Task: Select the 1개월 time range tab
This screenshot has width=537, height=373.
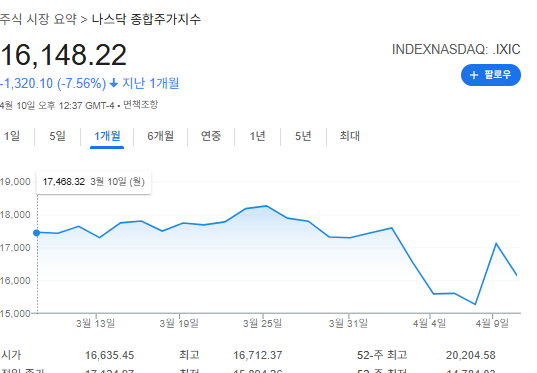Action: (x=107, y=136)
